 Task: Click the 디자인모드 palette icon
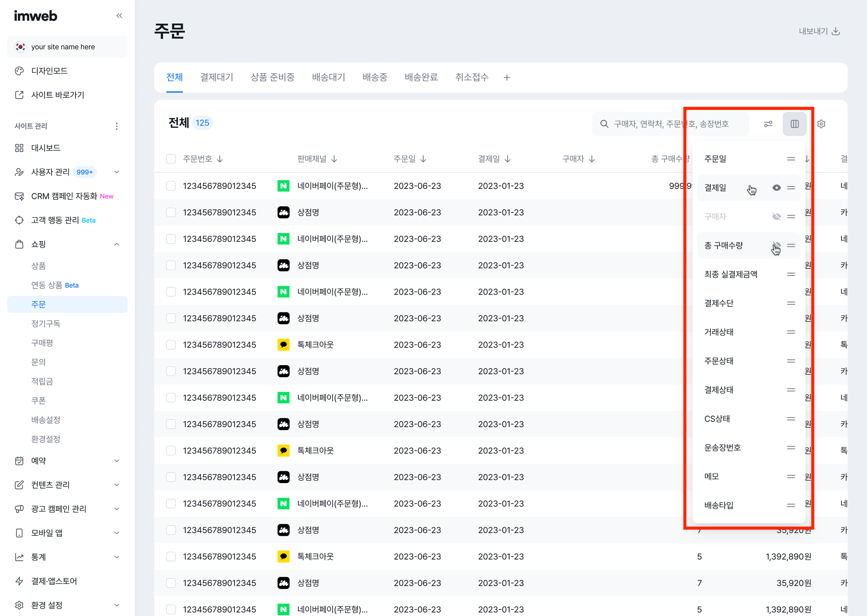19,71
